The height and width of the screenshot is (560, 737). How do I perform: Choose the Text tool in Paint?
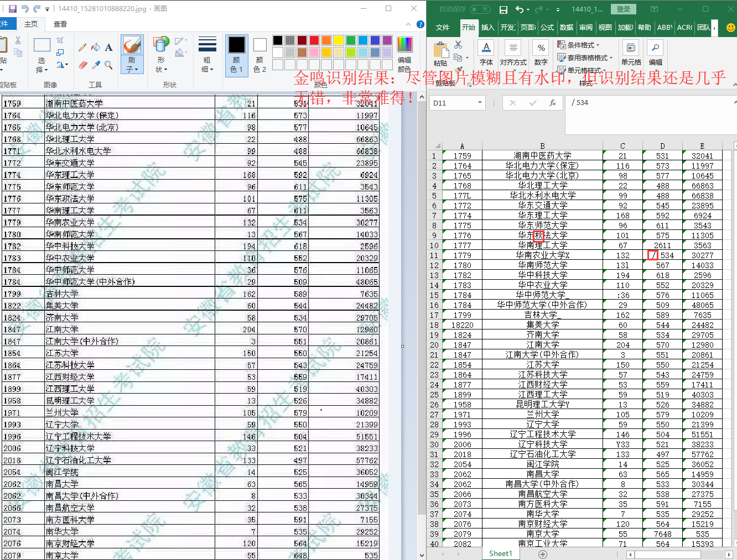(x=108, y=48)
